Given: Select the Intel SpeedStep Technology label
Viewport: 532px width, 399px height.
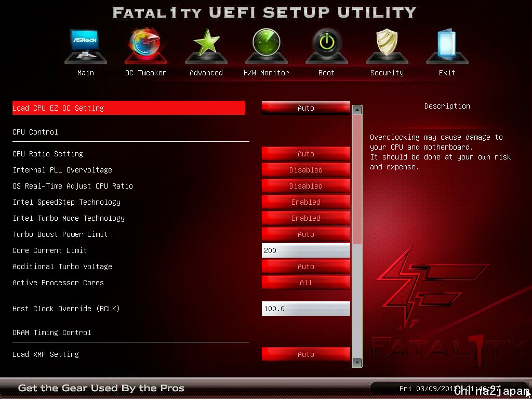Looking at the screenshot, I should (x=66, y=202).
